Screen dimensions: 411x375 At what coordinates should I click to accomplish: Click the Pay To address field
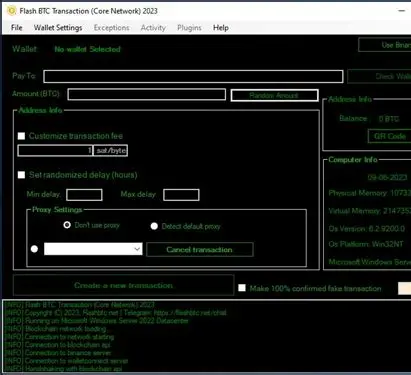point(193,76)
